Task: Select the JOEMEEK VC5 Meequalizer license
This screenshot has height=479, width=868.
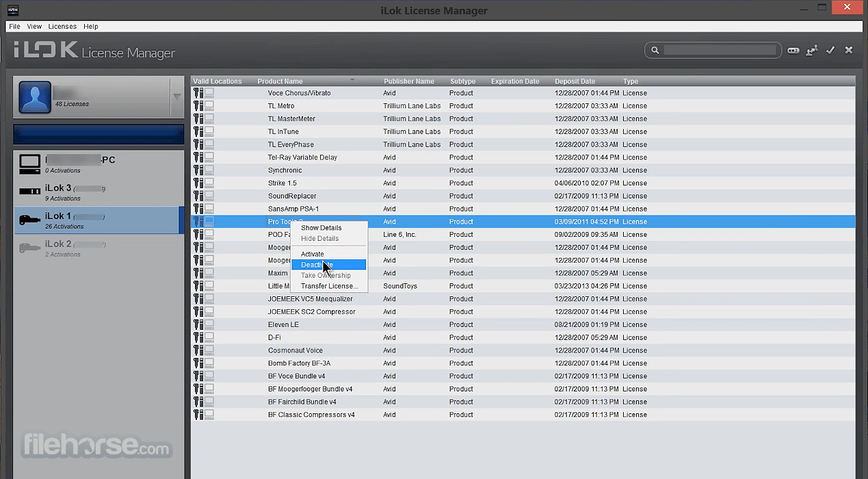Action: click(523, 299)
